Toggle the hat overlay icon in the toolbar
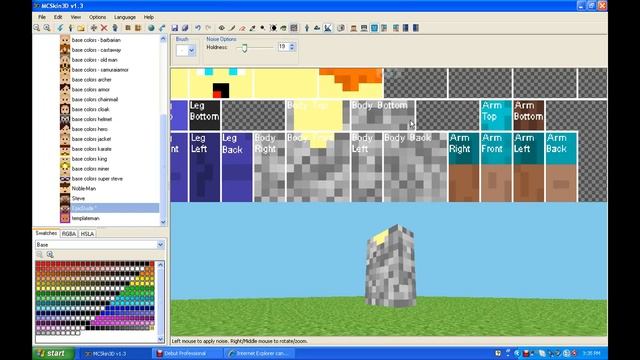This screenshot has height=360, width=640. [x=317, y=28]
